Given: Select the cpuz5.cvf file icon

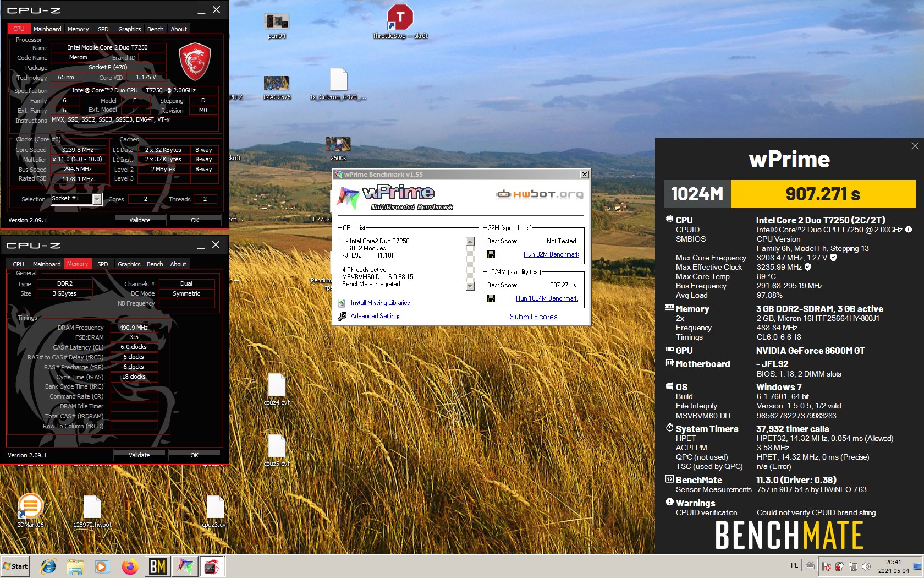Looking at the screenshot, I should coord(277,450).
